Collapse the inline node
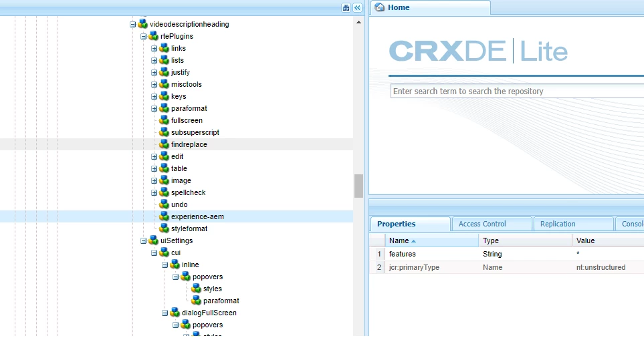644x346 pixels. coord(165,265)
